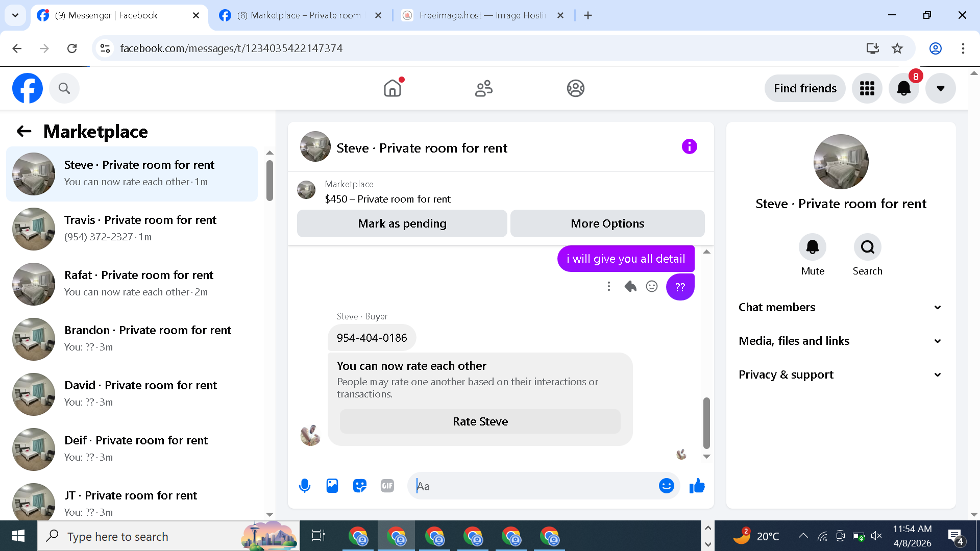Click the Rate Steve button

click(480, 421)
